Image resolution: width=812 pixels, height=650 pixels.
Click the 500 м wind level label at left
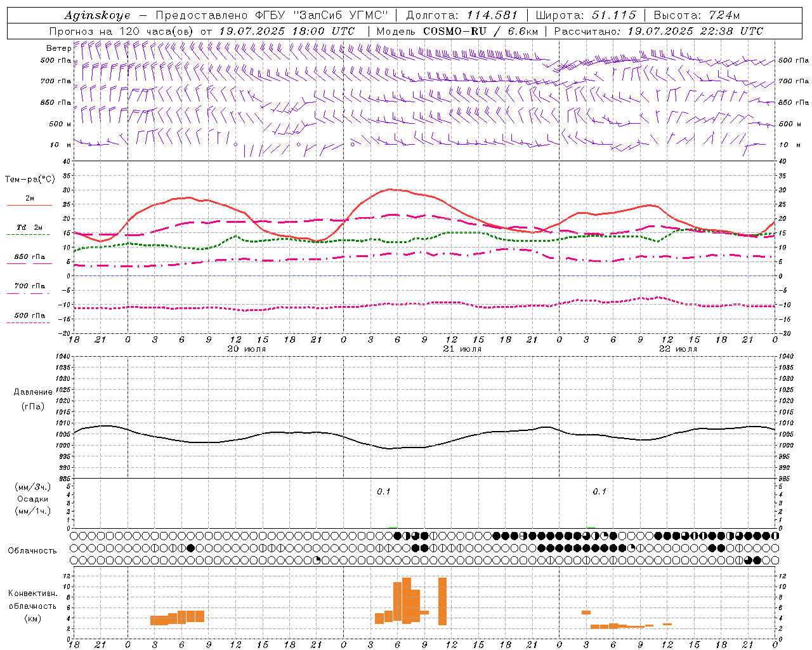[x=60, y=124]
